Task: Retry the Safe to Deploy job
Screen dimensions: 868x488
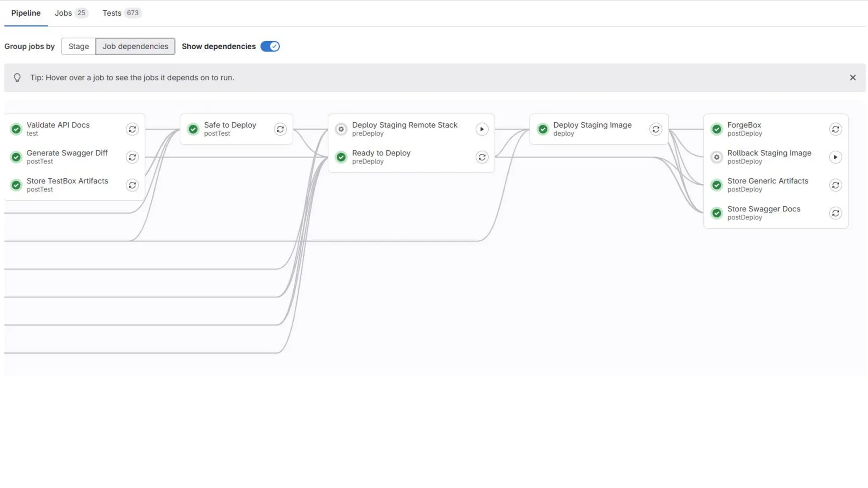Action: tap(280, 129)
